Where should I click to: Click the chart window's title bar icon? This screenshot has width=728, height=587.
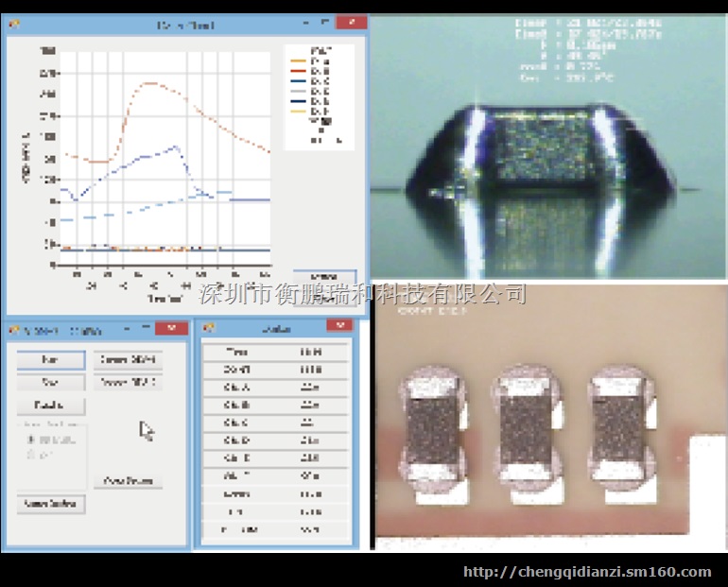[14, 25]
